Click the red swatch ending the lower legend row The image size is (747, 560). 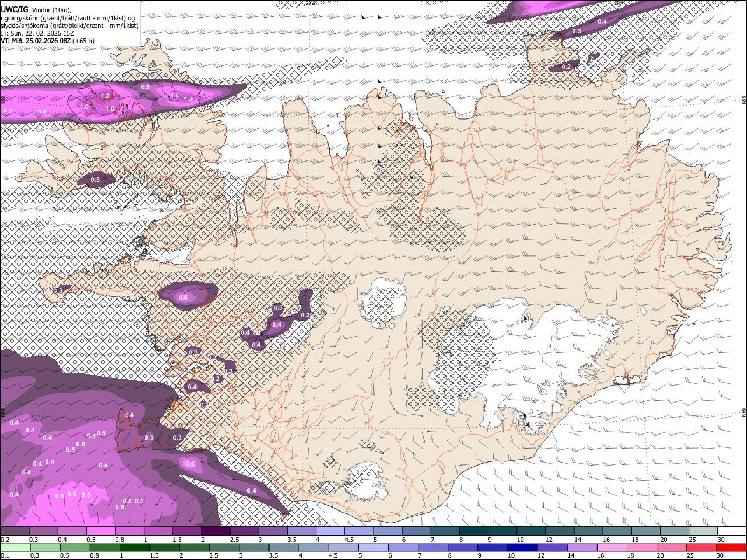point(732,547)
